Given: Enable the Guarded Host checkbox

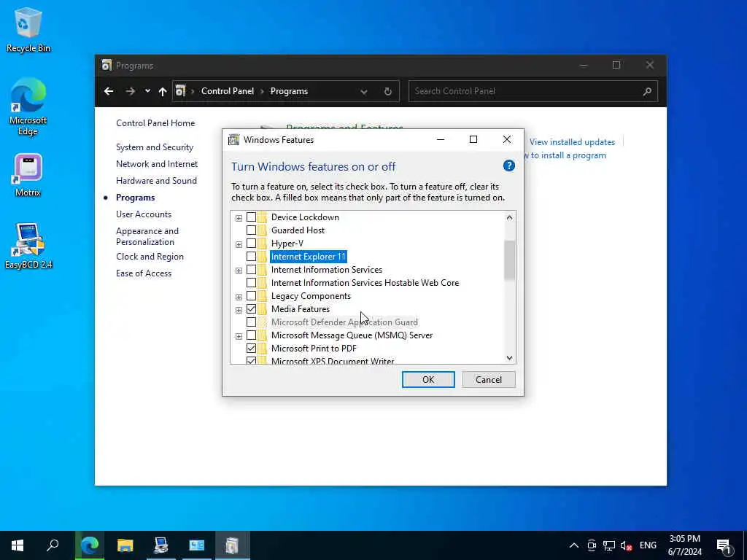Looking at the screenshot, I should point(251,230).
